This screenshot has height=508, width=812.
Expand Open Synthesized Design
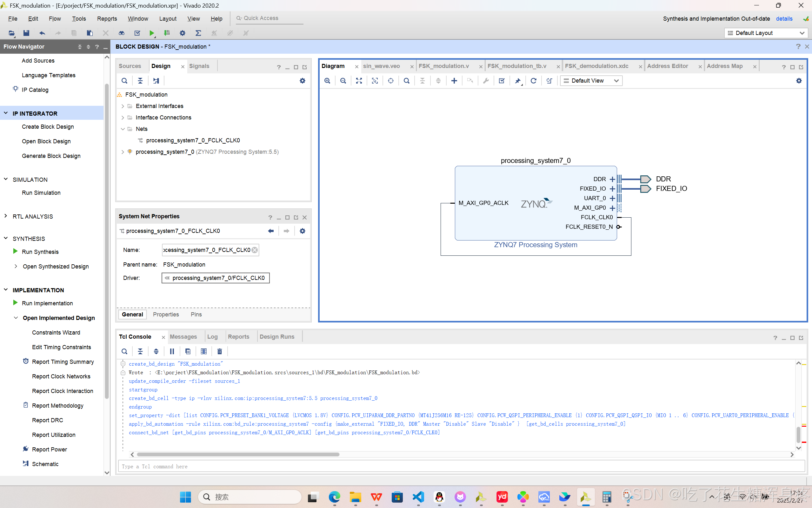[16, 267]
